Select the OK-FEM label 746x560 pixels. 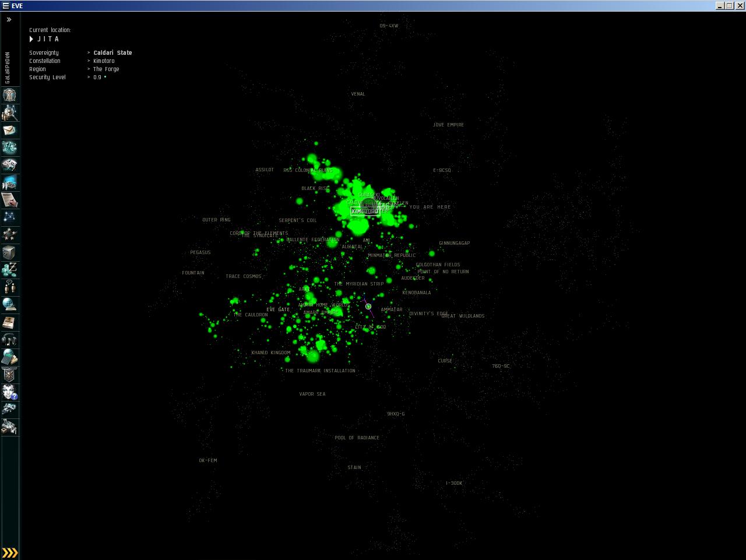208,460
